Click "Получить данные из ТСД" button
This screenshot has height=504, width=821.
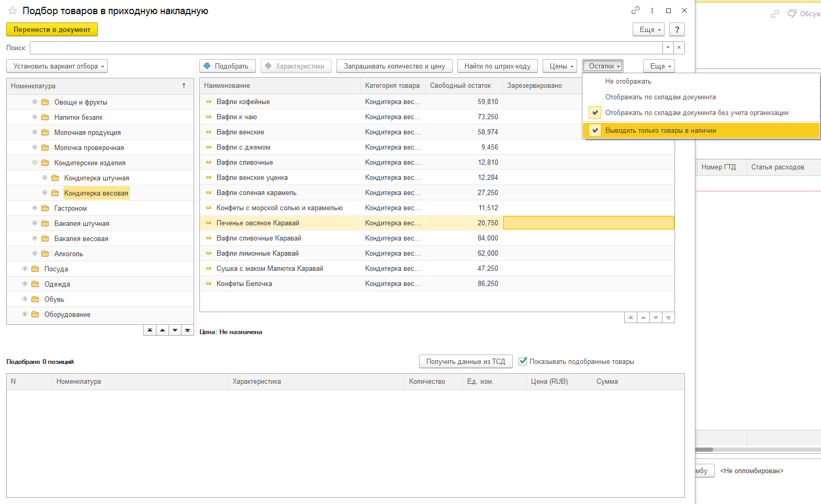point(465,361)
